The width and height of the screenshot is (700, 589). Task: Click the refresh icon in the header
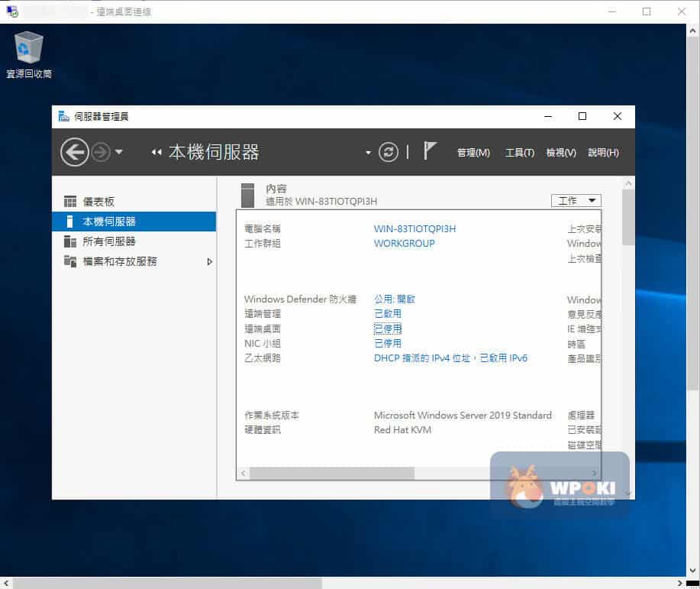coord(389,152)
